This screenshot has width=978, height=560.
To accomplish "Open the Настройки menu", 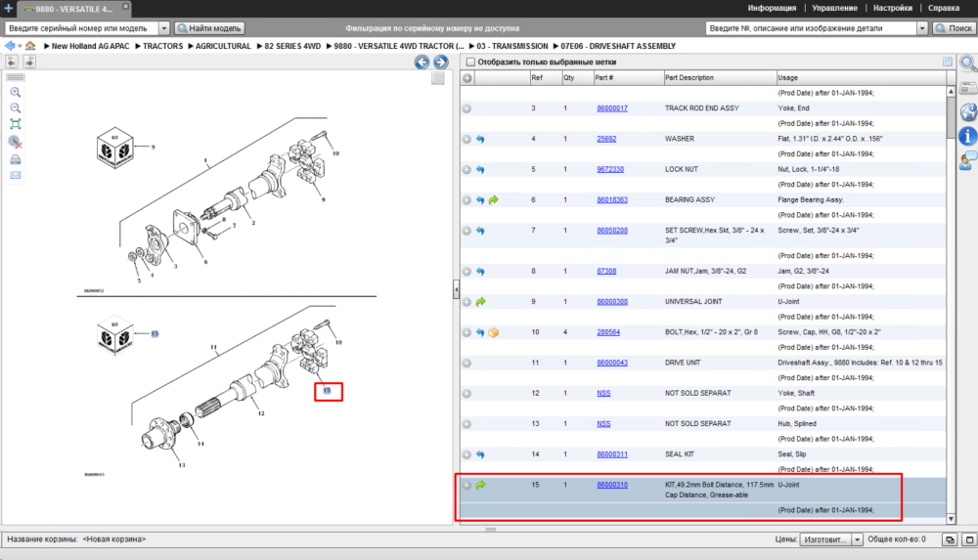I will [x=893, y=8].
